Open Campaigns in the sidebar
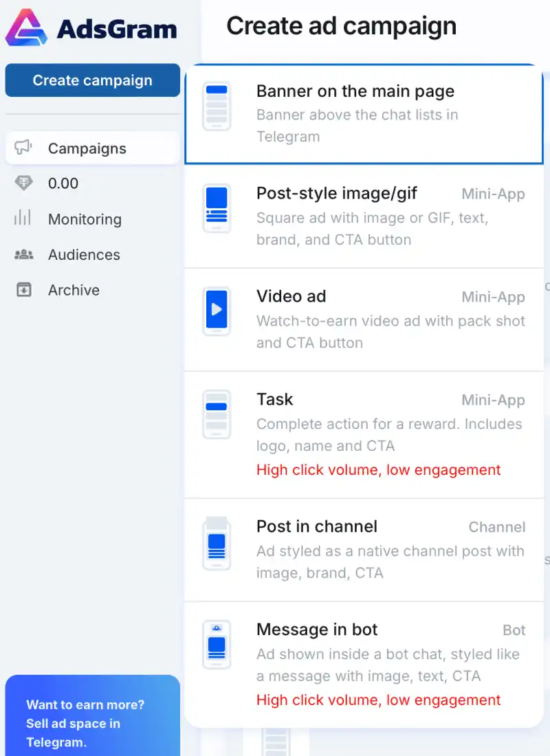 click(x=93, y=148)
